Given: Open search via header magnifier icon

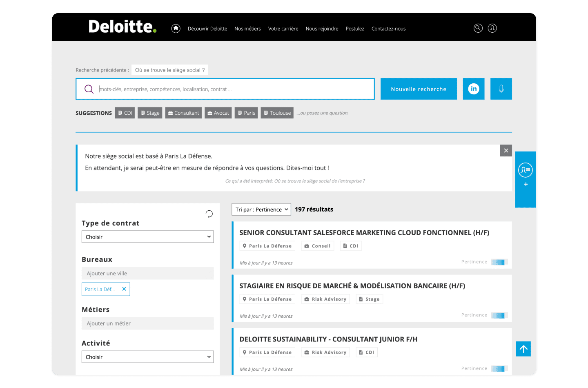Looking at the screenshot, I should [x=478, y=28].
